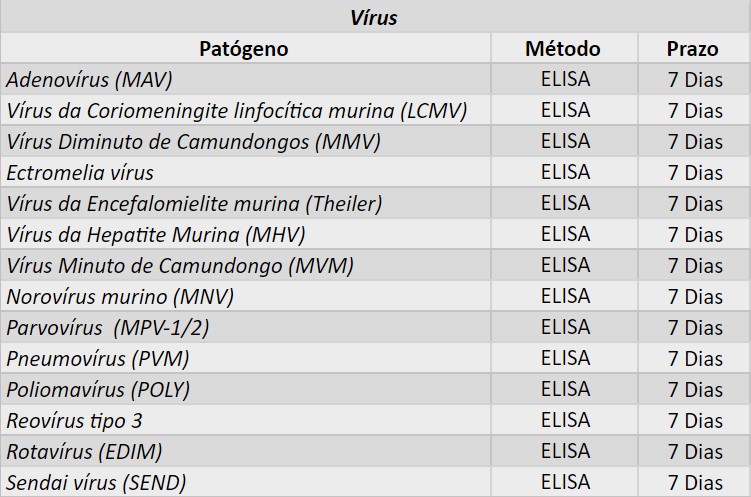751x497 pixels.
Task: Click 'Vírus Diminuto de Camundongos (MMV)'
Action: (x=194, y=141)
